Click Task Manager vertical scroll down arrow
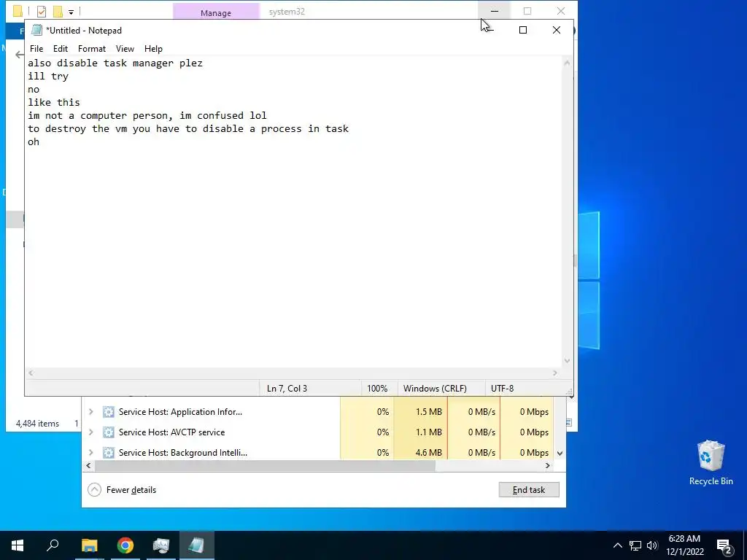This screenshot has height=560, width=747. (560, 453)
